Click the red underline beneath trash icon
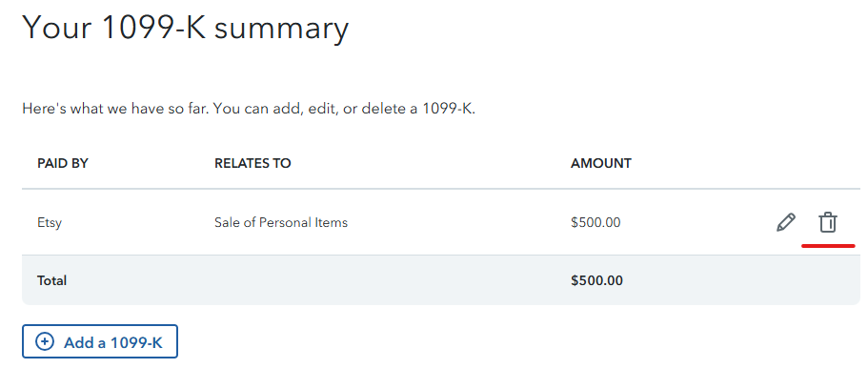868x389 pixels. pos(828,245)
